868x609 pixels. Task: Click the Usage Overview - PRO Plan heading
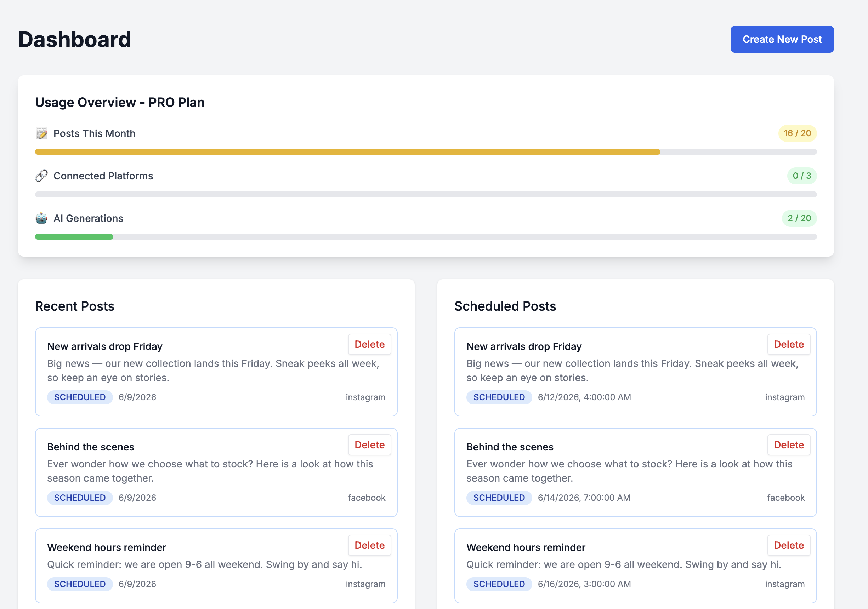[120, 102]
